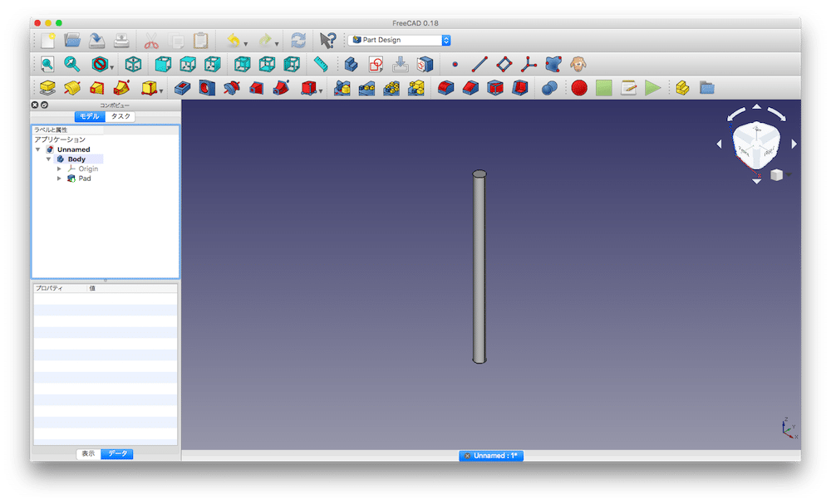Select Pad in the model tree
Image resolution: width=831 pixels, height=504 pixels.
pos(85,179)
